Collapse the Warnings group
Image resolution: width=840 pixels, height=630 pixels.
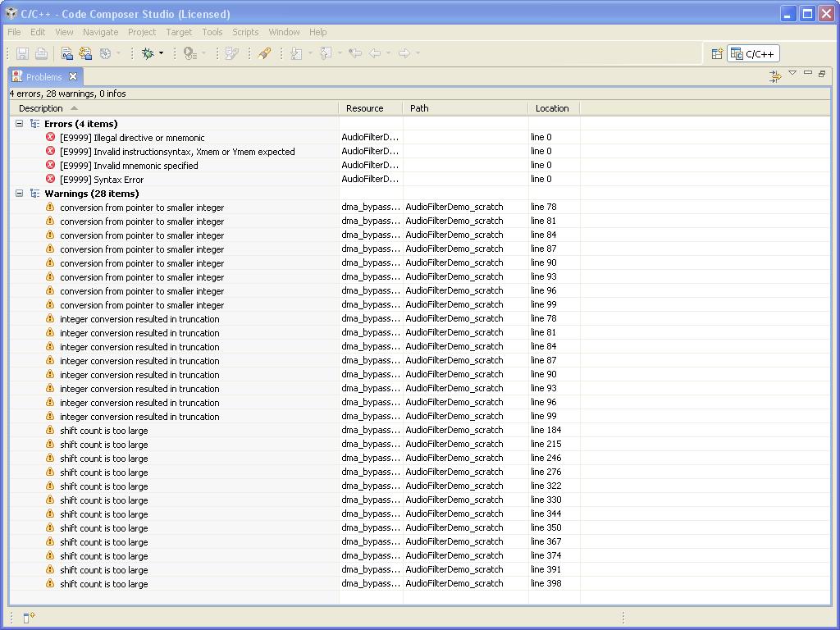click(18, 194)
